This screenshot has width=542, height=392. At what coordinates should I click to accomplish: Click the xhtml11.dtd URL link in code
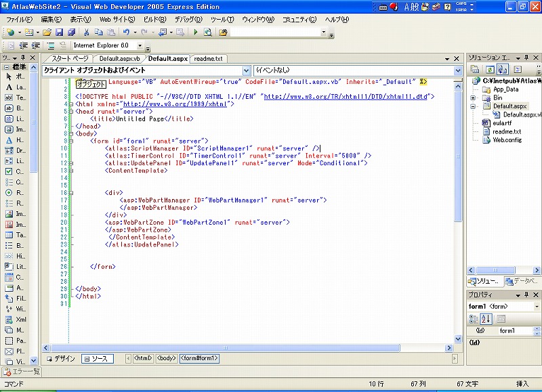(x=346, y=97)
